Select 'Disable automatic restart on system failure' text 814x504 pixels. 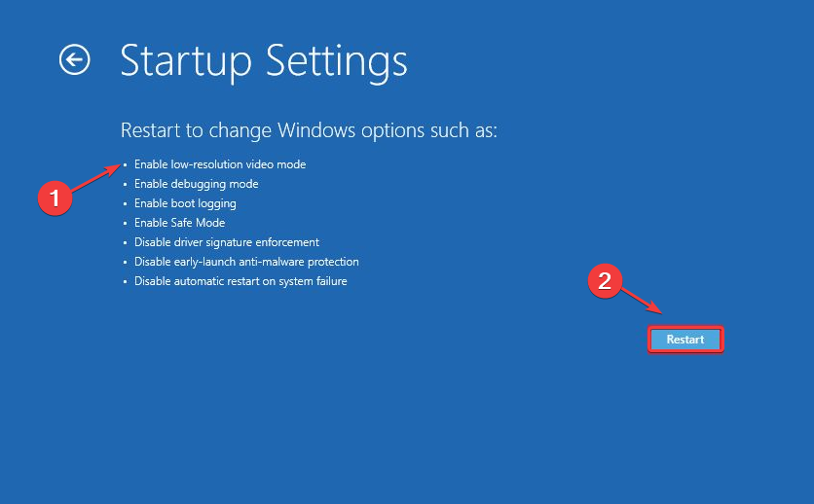pos(240,281)
